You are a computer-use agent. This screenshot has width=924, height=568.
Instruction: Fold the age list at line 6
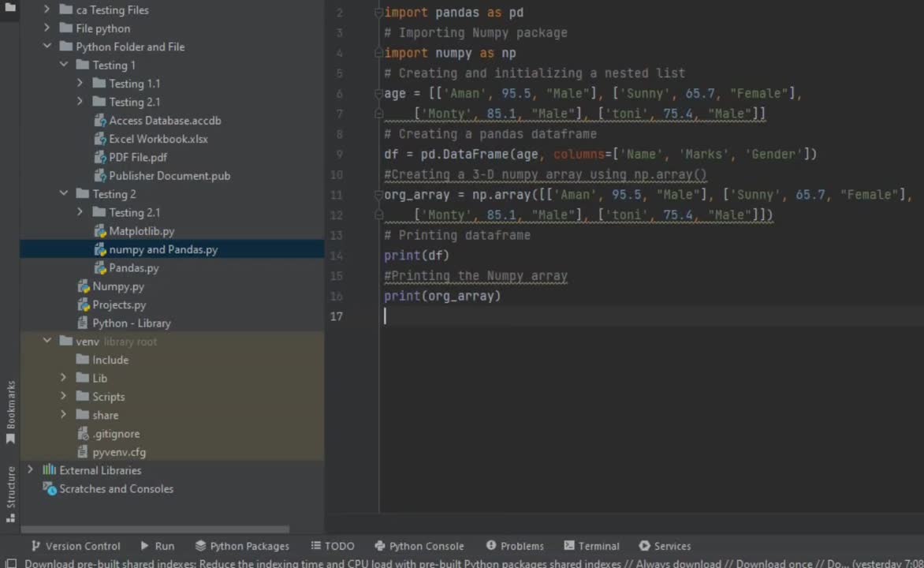(379, 93)
